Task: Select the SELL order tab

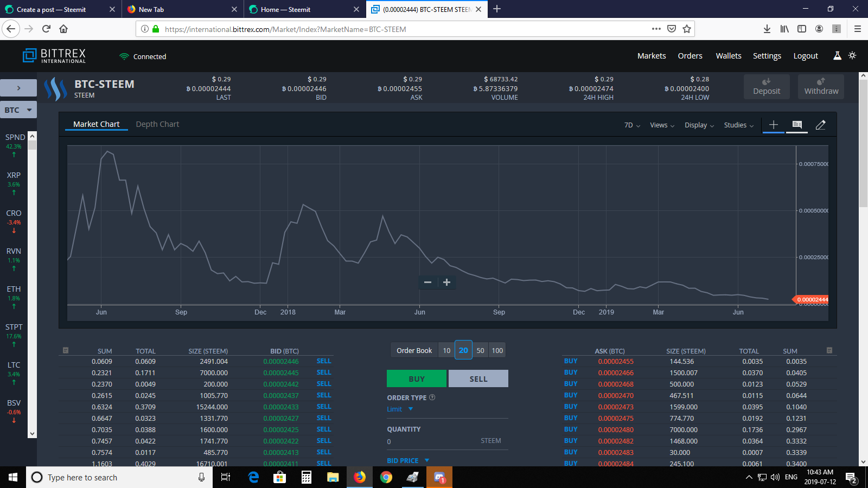Action: tap(478, 378)
